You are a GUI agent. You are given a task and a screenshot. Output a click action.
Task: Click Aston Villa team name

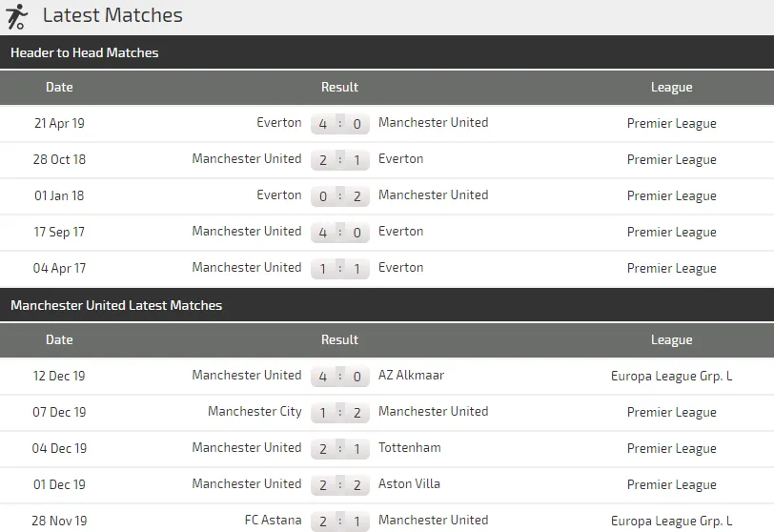click(409, 484)
